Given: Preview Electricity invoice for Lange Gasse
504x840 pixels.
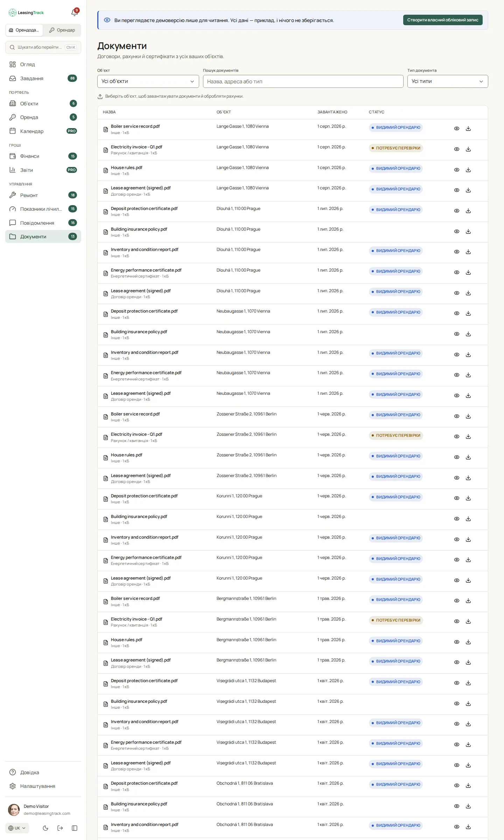Looking at the screenshot, I should pos(456,149).
